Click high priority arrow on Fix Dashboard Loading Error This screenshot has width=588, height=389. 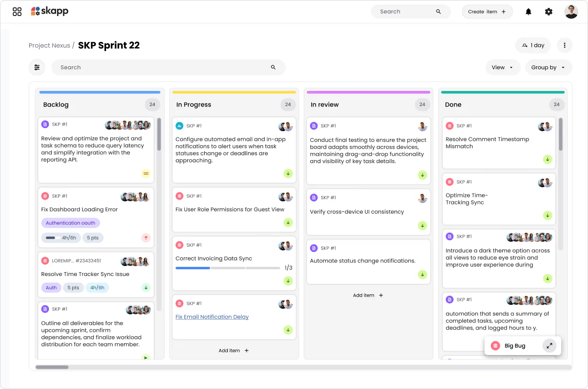point(146,238)
